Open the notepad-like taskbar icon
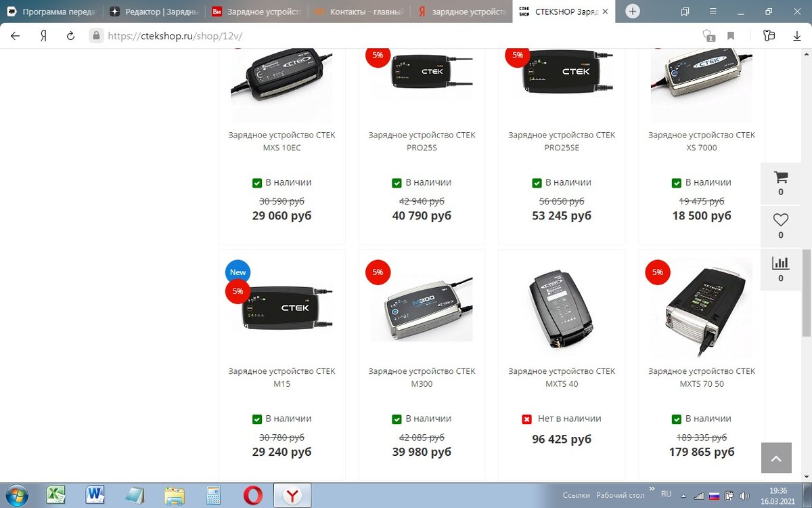The width and height of the screenshot is (812, 508). click(135, 495)
